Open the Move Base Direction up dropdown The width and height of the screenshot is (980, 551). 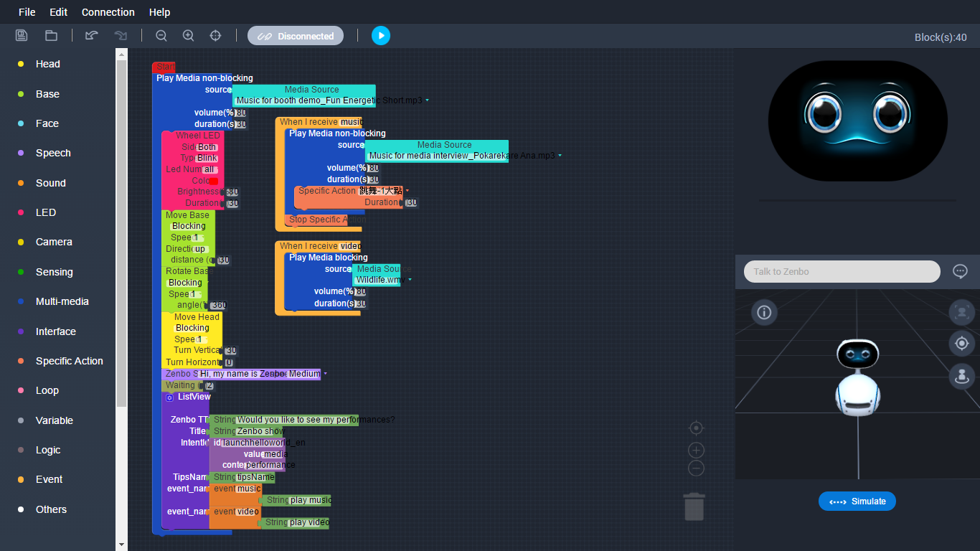200,249
